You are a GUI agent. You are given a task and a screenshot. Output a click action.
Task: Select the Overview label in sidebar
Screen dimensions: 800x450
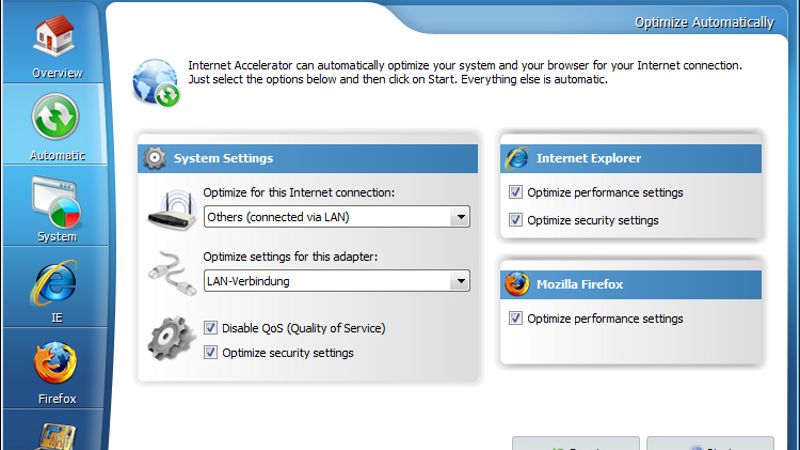pos(57,73)
